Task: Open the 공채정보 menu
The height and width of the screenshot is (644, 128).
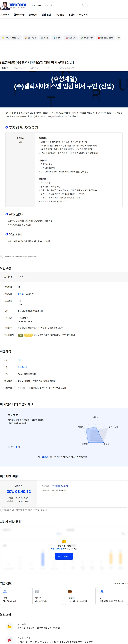Action: point(33,15)
